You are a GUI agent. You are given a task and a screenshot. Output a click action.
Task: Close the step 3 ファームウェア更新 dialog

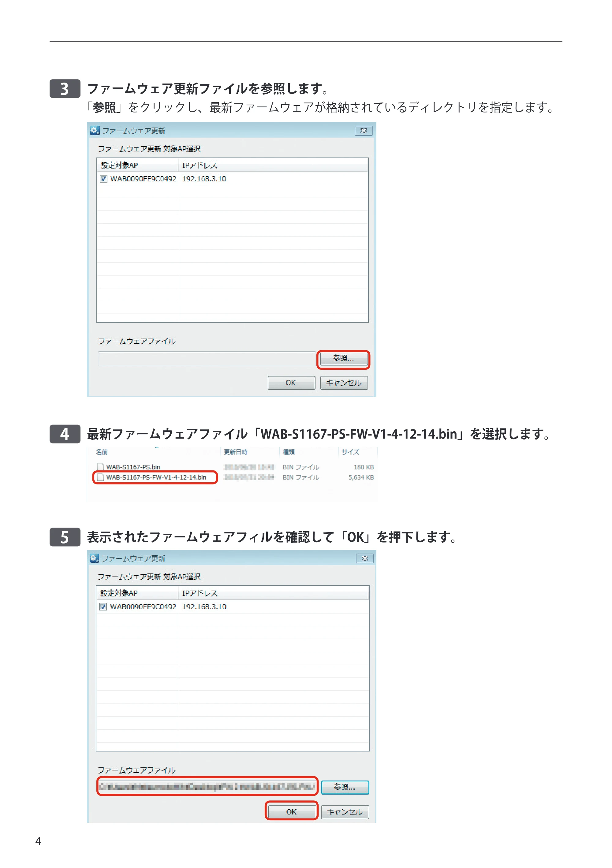pos(364,131)
